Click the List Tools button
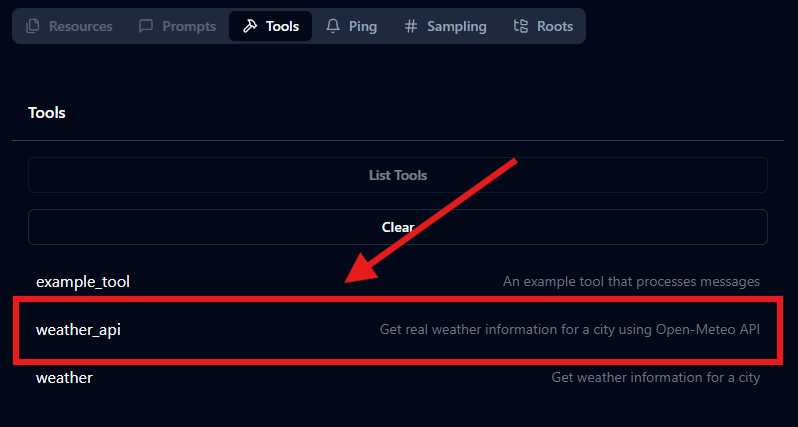 (x=398, y=175)
